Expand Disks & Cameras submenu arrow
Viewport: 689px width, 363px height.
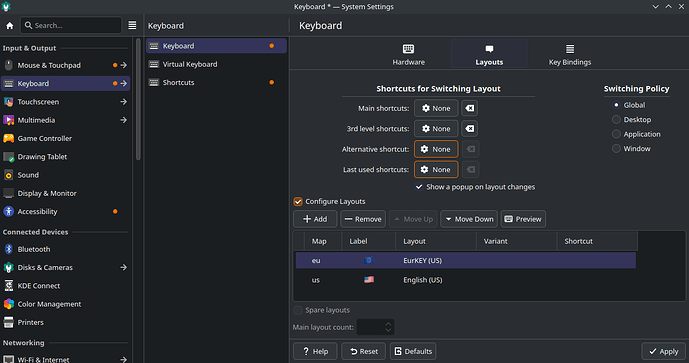pyautogui.click(x=123, y=267)
